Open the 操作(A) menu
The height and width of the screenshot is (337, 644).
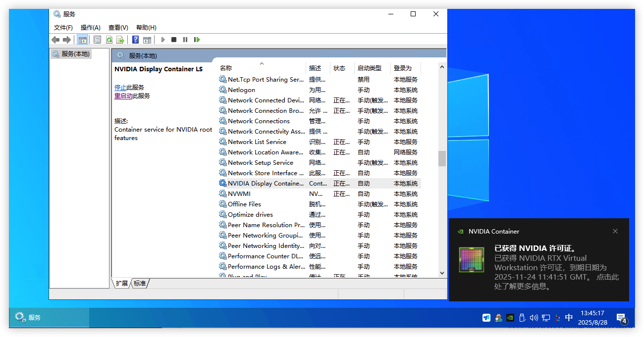coord(91,28)
